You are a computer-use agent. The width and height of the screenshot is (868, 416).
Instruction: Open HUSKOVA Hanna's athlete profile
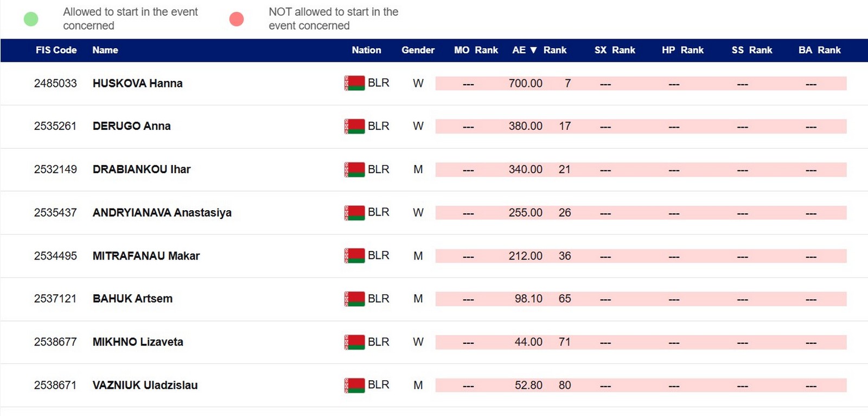tap(137, 83)
